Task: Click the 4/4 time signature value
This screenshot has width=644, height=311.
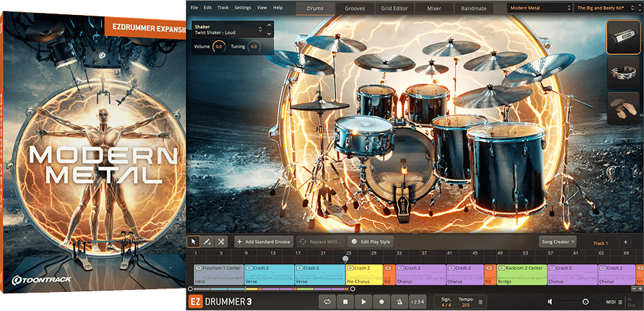Action: pyautogui.click(x=446, y=305)
